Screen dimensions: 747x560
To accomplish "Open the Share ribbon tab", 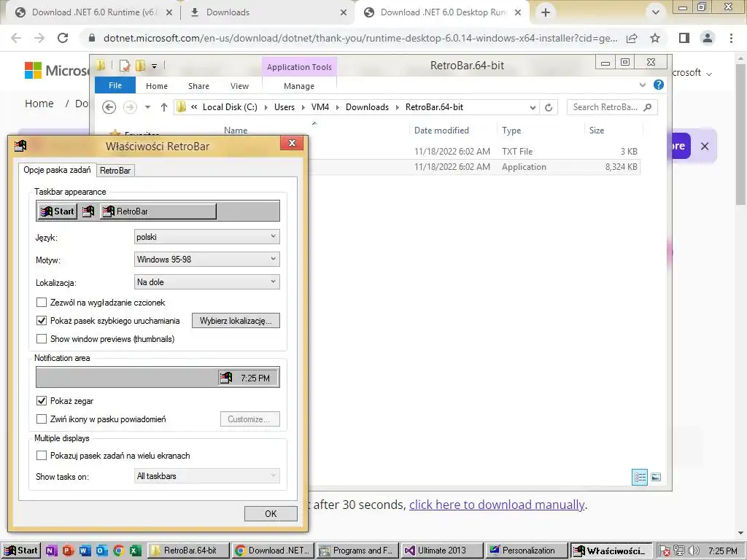I will pyautogui.click(x=198, y=86).
